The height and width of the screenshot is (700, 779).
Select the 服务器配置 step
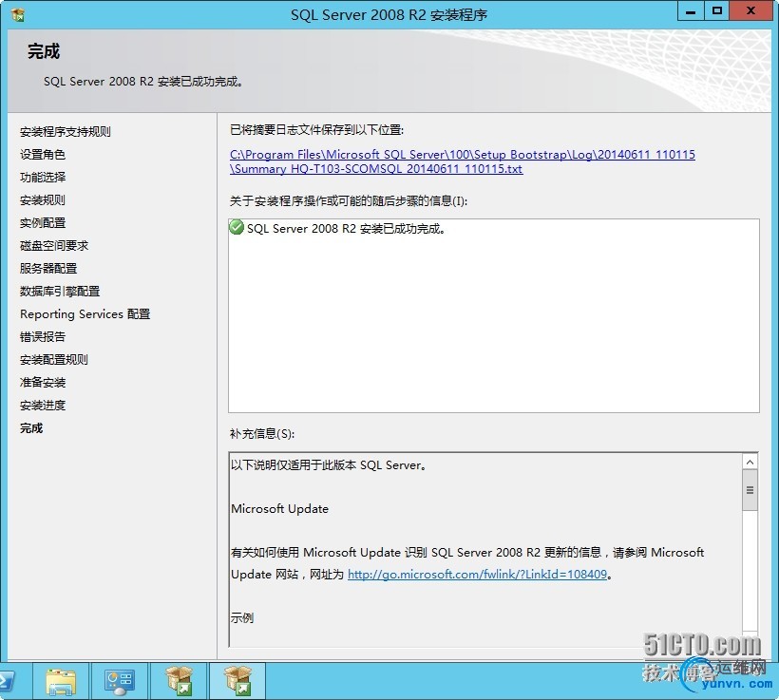click(48, 268)
